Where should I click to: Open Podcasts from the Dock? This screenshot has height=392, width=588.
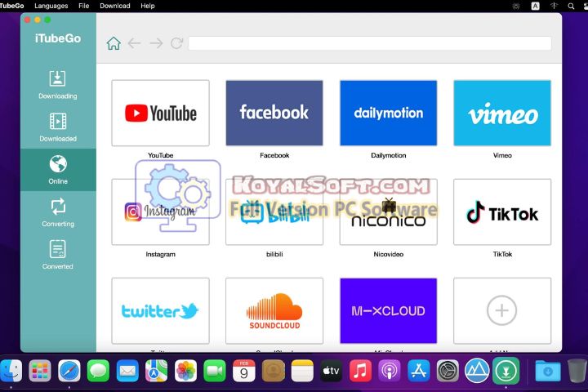(390, 371)
